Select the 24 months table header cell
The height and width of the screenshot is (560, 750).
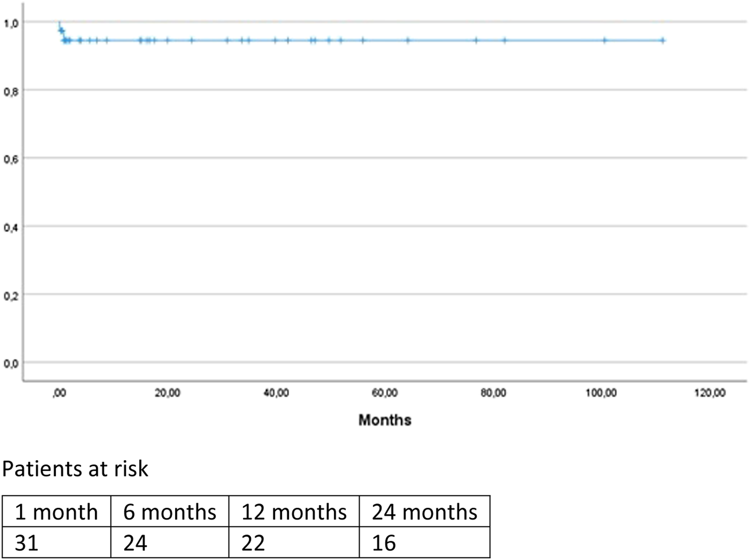click(425, 511)
